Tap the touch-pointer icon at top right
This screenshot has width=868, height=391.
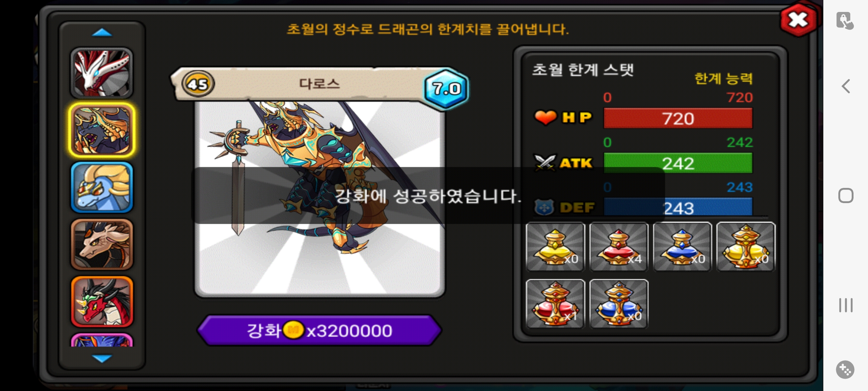pyautogui.click(x=845, y=21)
